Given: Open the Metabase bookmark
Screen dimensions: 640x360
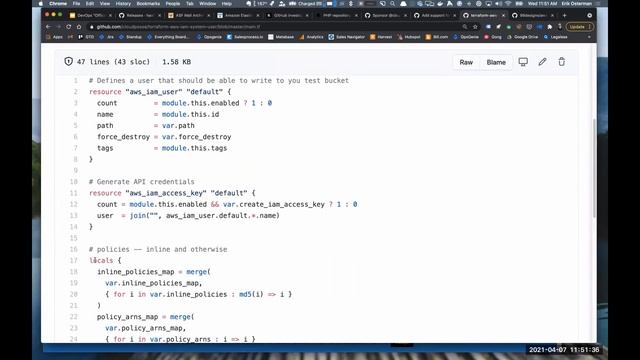Looking at the screenshot, I should click(x=281, y=37).
